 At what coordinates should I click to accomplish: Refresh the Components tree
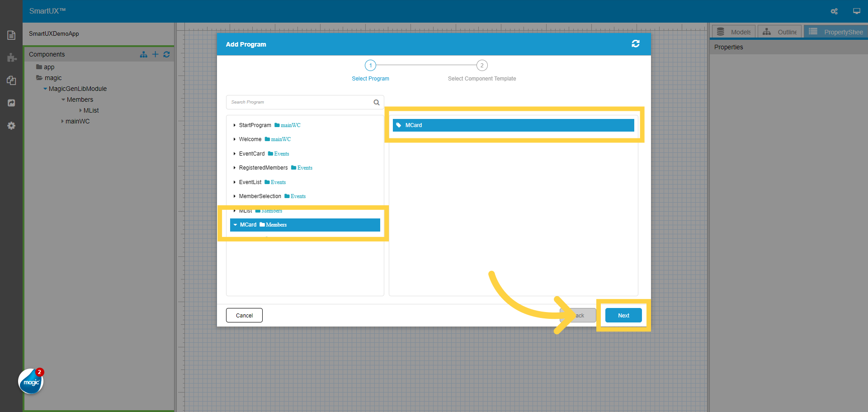(166, 54)
